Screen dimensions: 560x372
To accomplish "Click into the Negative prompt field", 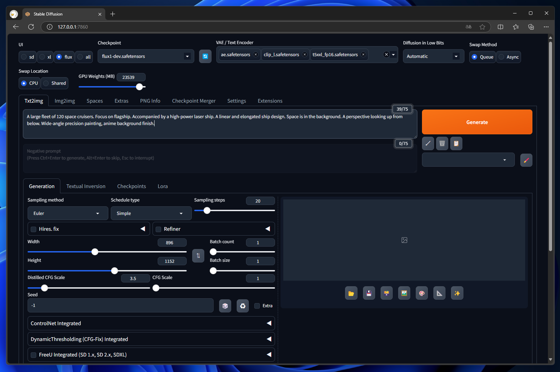I will (220, 159).
